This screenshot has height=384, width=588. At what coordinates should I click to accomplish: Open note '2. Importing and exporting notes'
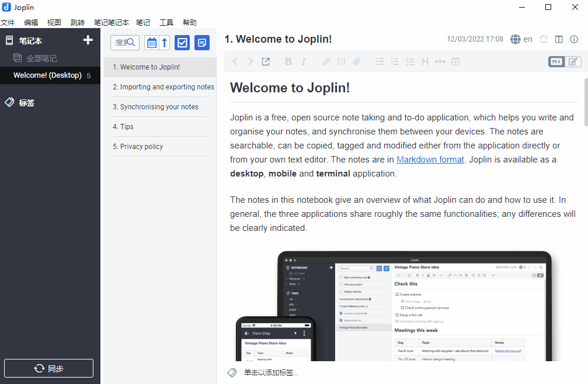pyautogui.click(x=160, y=87)
